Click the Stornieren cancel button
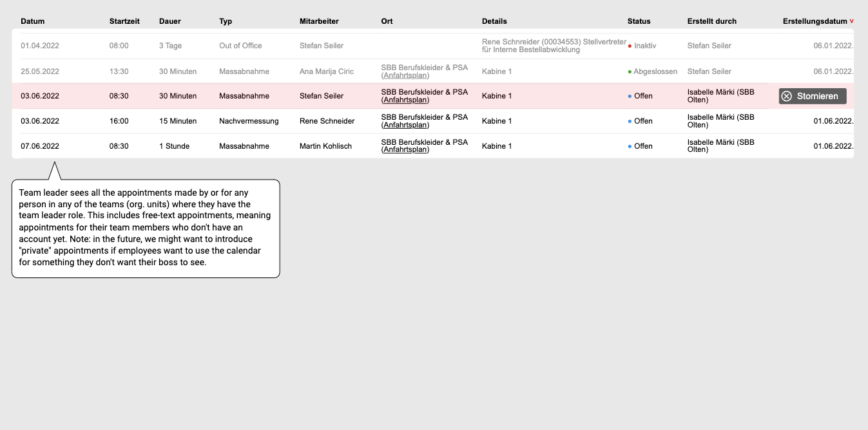The width and height of the screenshot is (868, 430). click(x=812, y=96)
